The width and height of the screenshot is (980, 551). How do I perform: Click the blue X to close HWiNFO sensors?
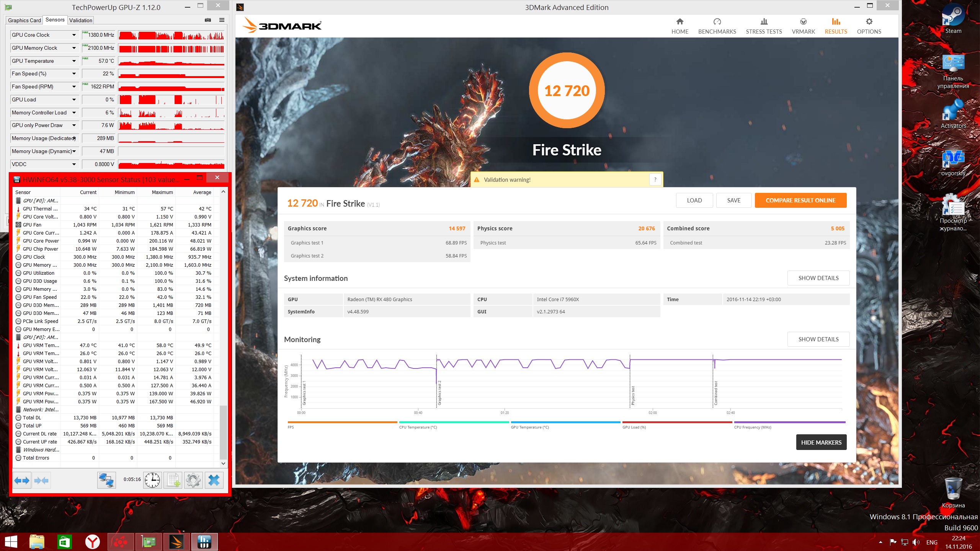[214, 480]
